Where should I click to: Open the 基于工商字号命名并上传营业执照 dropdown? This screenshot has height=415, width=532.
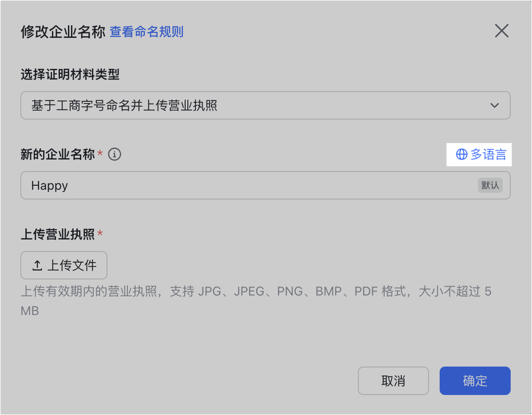tap(265, 105)
